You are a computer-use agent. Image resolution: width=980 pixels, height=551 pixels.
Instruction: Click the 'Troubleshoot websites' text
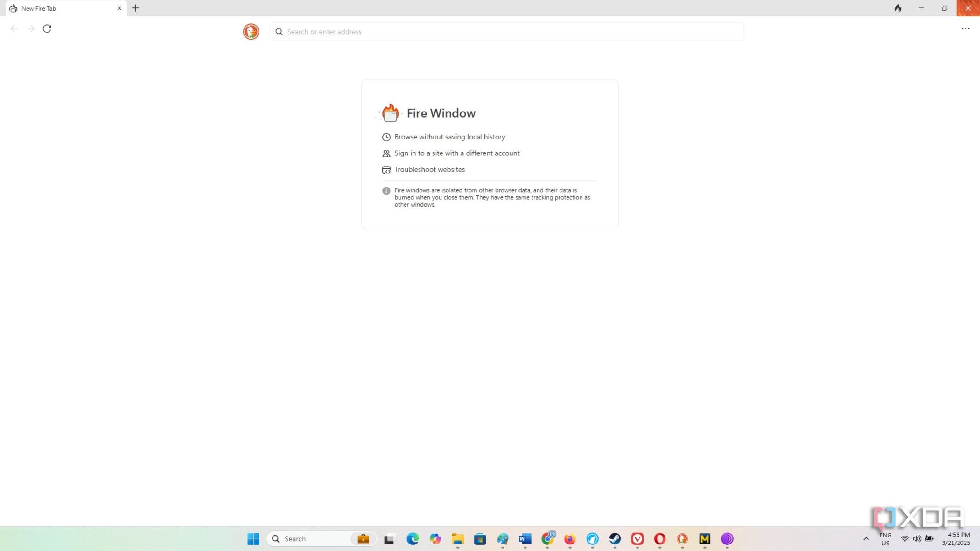pyautogui.click(x=429, y=169)
